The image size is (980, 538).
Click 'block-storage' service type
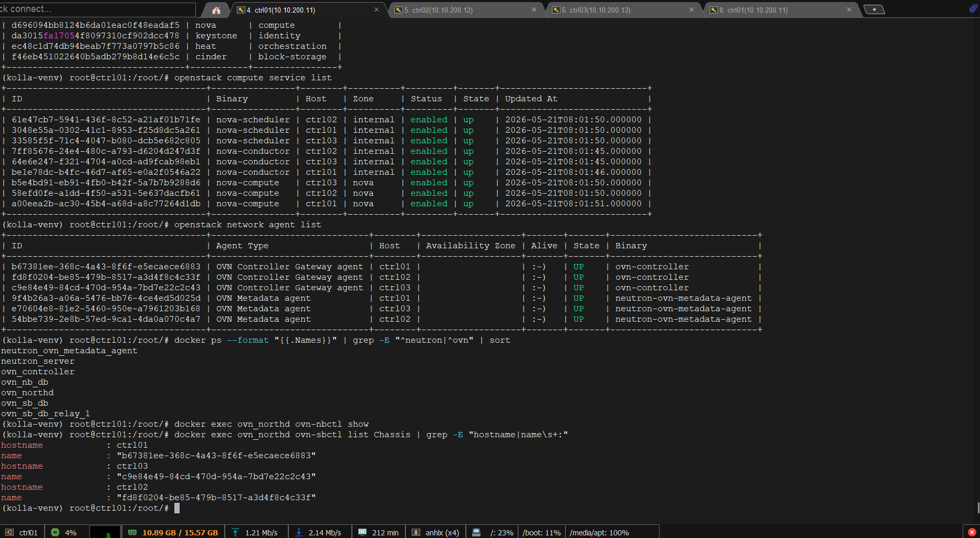pyautogui.click(x=293, y=57)
